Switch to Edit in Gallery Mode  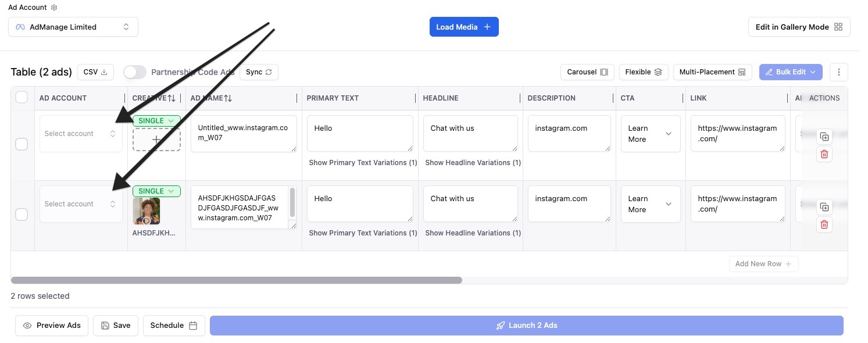[x=799, y=27]
